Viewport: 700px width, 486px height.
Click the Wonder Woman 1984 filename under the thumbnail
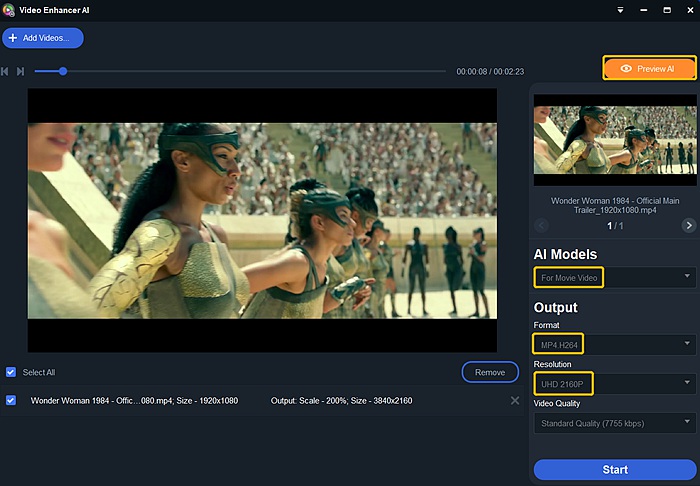615,205
